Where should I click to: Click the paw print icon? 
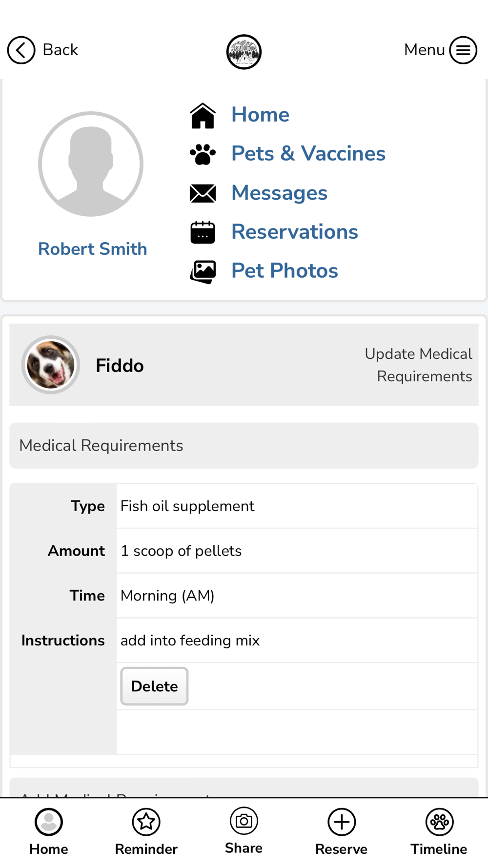pyautogui.click(x=203, y=154)
